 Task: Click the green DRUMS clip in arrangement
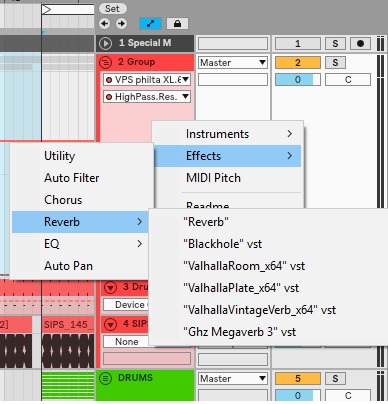[68, 386]
